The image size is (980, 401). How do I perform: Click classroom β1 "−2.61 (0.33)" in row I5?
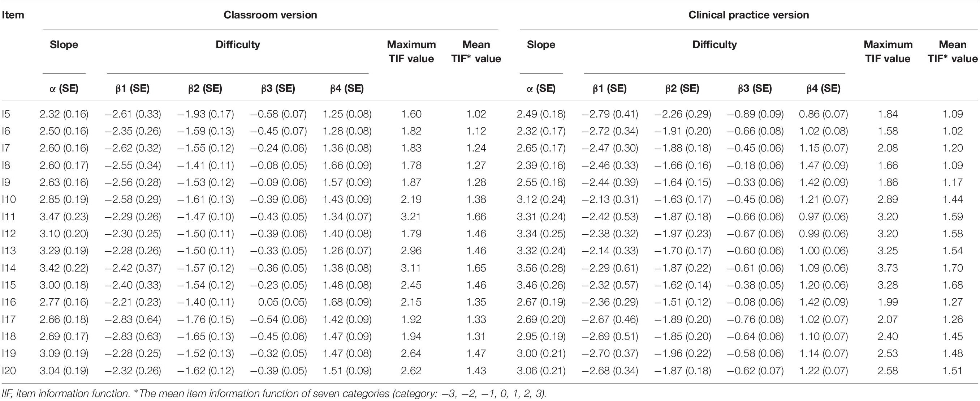[133, 114]
